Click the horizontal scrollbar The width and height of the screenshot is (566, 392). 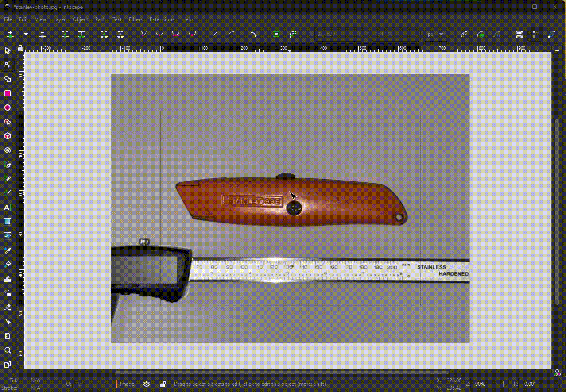pyautogui.click(x=282, y=373)
